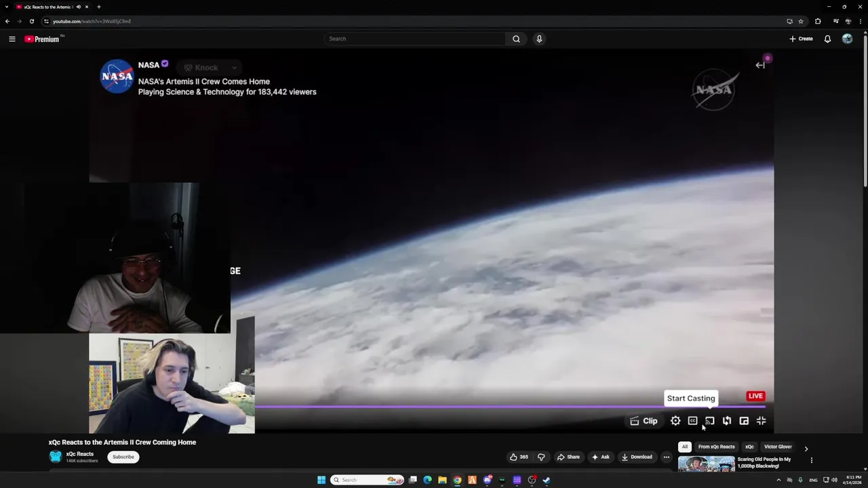This screenshot has width=868, height=488.
Task: Open more actions ellipsis under video
Action: (x=667, y=457)
